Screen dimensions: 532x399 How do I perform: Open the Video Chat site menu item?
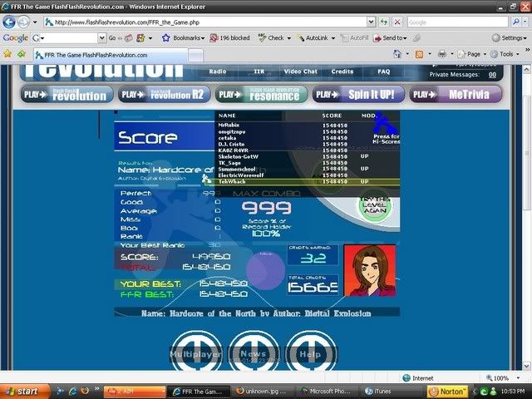pyautogui.click(x=299, y=71)
